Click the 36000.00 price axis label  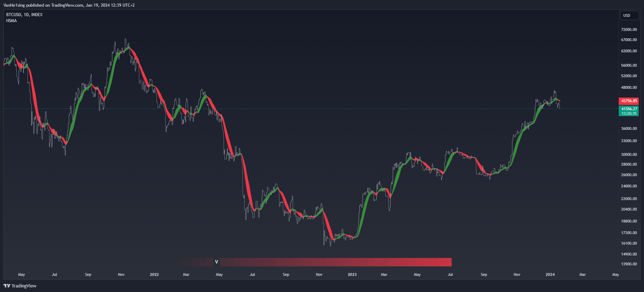pos(629,128)
